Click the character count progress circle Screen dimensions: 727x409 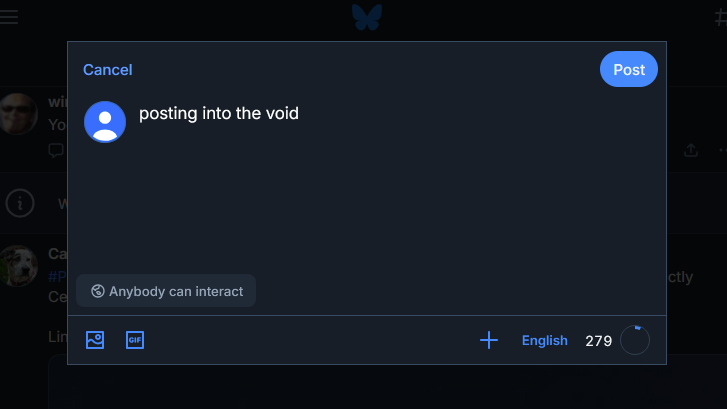(635, 340)
